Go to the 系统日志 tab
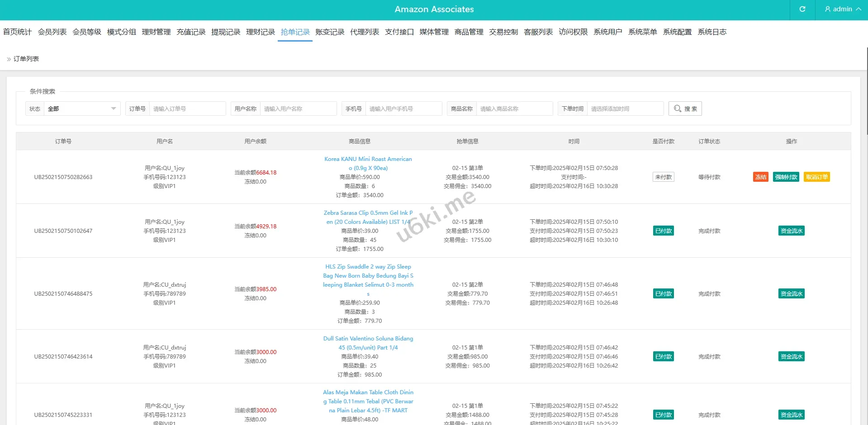Image resolution: width=868 pixels, height=425 pixels. coord(711,32)
